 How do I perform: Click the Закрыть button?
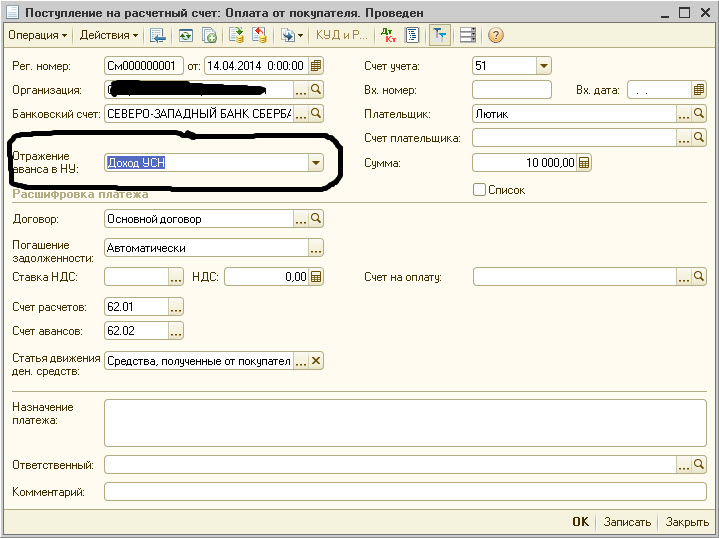[x=687, y=522]
